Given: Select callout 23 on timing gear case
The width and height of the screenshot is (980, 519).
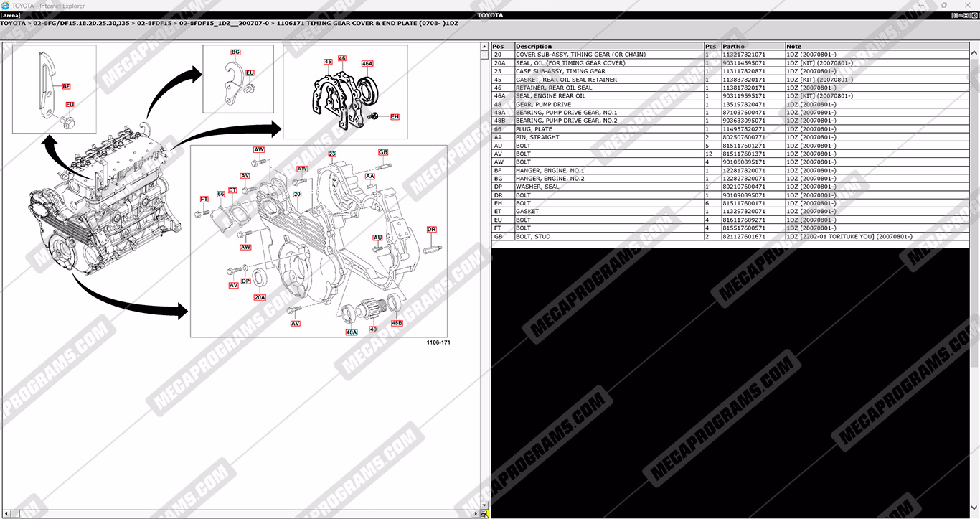Looking at the screenshot, I should click(x=332, y=154).
